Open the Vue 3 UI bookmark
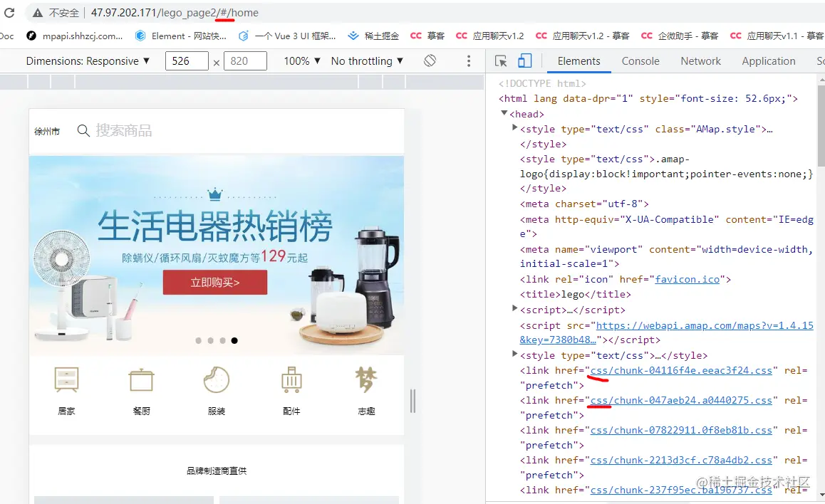825x504 pixels. (287, 36)
